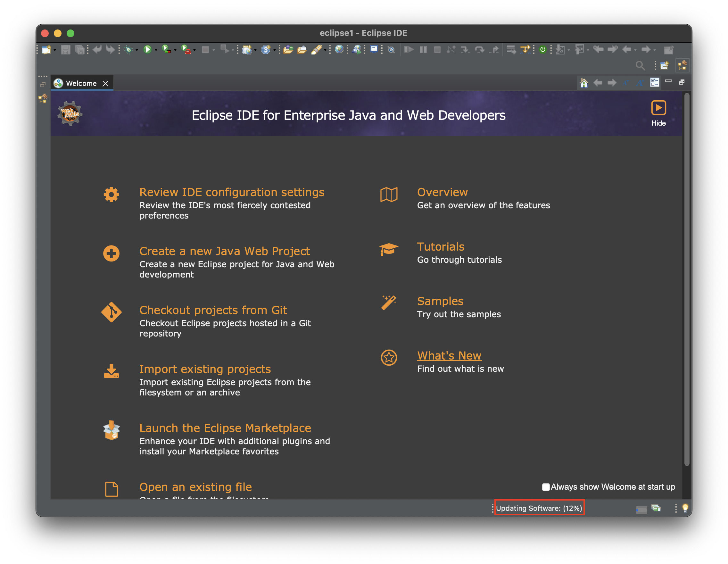Click the Updating Software progress status
This screenshot has height=564, width=728.
pos(539,508)
